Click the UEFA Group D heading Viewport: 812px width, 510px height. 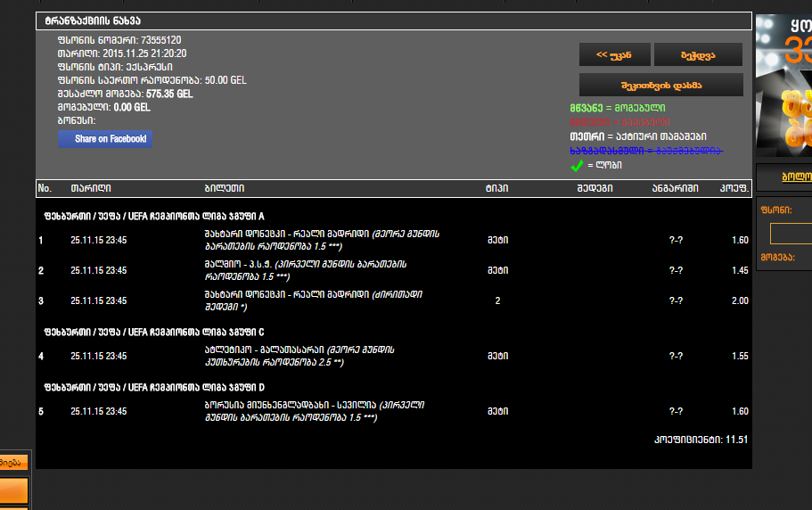pos(154,388)
